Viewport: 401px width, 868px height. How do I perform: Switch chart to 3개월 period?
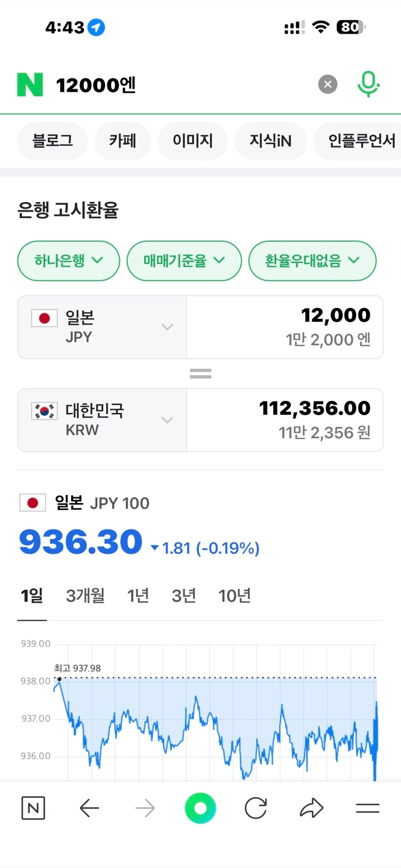point(85,596)
